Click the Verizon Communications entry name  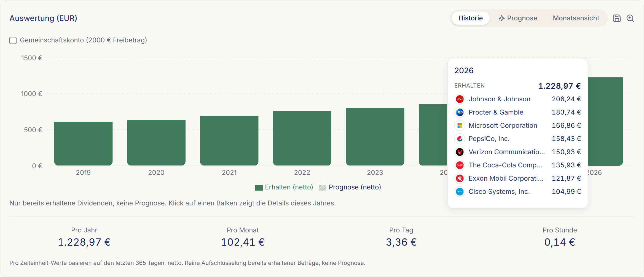[507, 152]
